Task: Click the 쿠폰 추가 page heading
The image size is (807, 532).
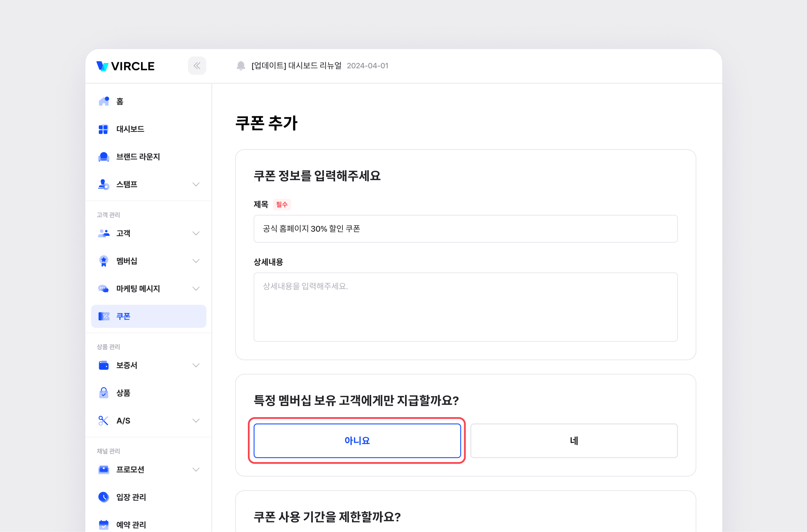Action: (266, 123)
